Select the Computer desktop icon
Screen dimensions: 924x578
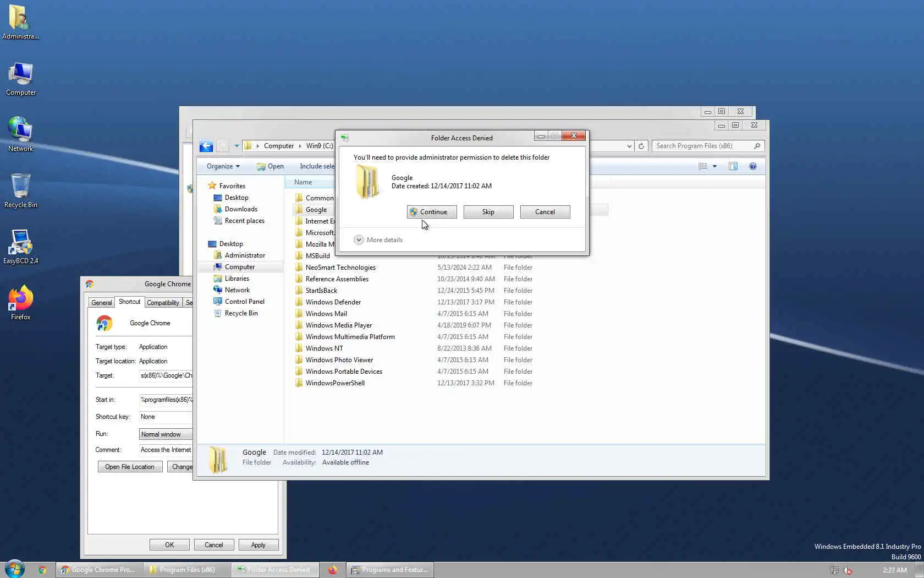(20, 79)
